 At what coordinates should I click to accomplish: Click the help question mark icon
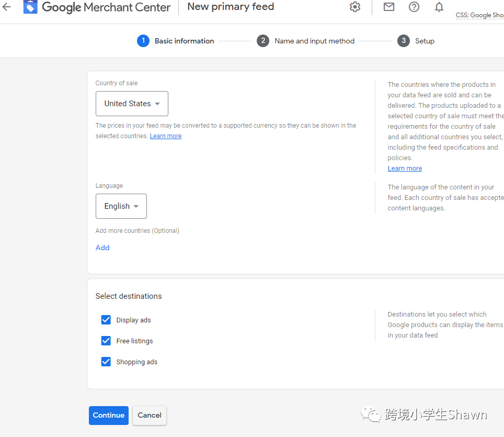click(414, 7)
